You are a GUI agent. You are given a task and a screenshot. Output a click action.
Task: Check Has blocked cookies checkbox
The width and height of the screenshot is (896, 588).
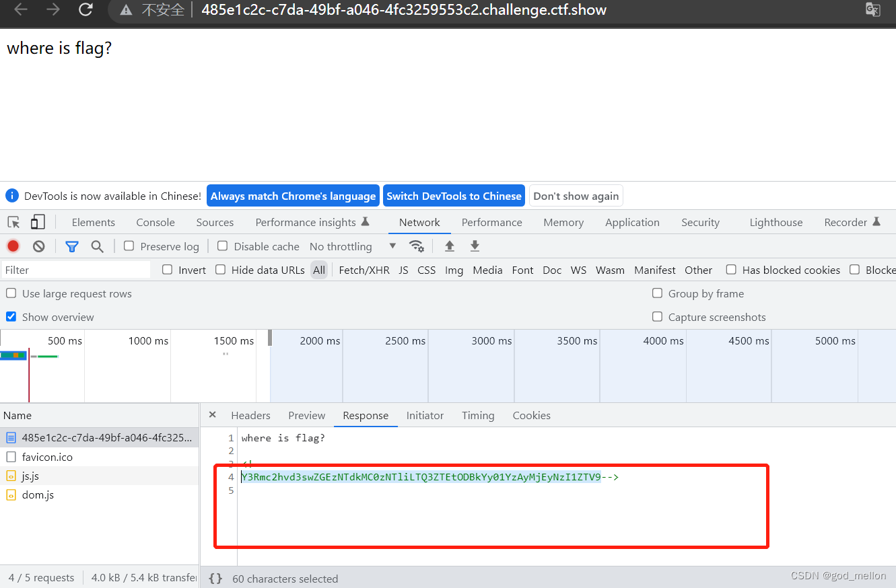pyautogui.click(x=731, y=270)
